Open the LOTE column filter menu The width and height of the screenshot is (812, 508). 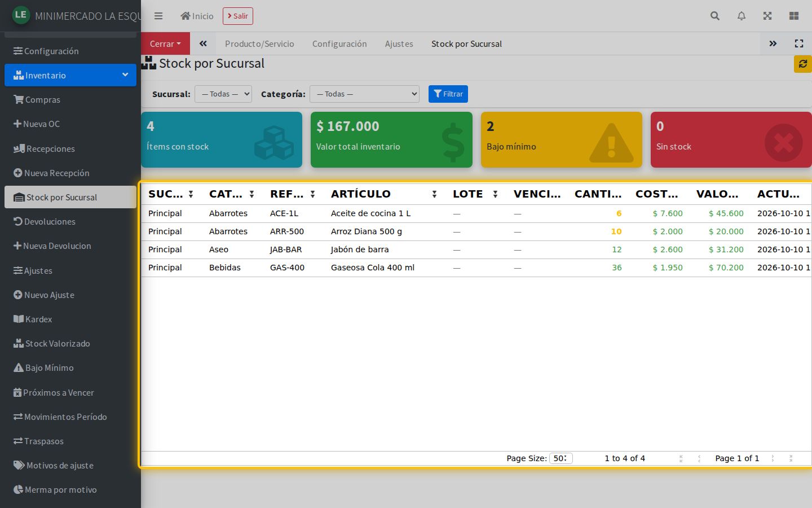coord(496,194)
